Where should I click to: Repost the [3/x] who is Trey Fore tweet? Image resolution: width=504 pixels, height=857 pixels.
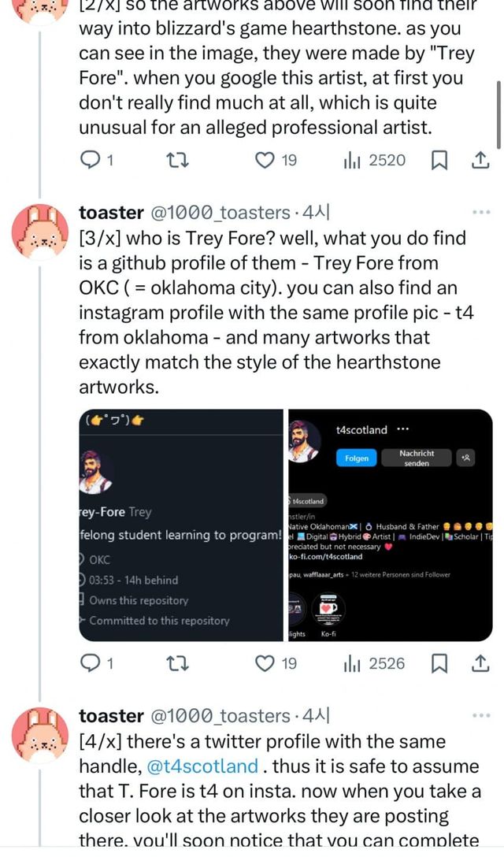[178, 664]
